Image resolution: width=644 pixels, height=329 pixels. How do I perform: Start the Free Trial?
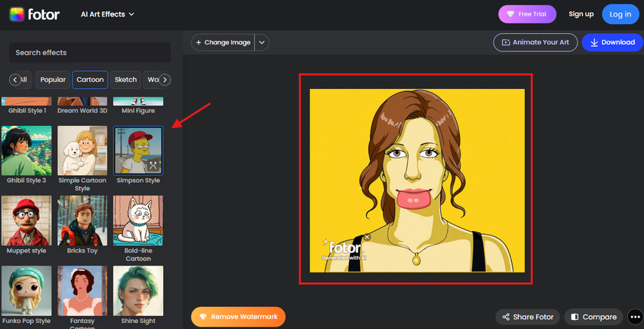point(527,14)
